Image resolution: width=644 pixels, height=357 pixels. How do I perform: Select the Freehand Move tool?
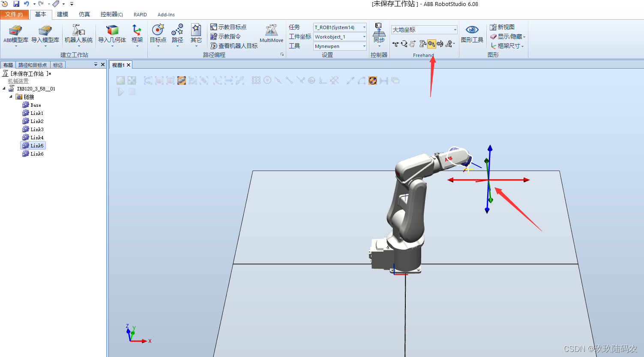(395, 44)
